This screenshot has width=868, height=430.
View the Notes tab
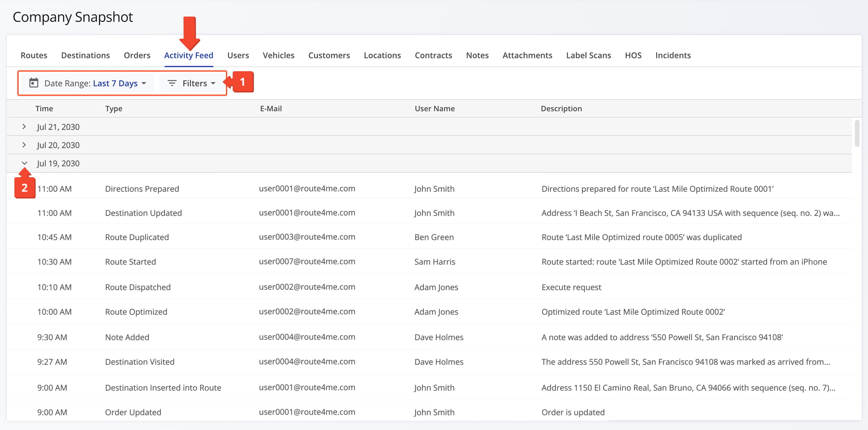(477, 55)
